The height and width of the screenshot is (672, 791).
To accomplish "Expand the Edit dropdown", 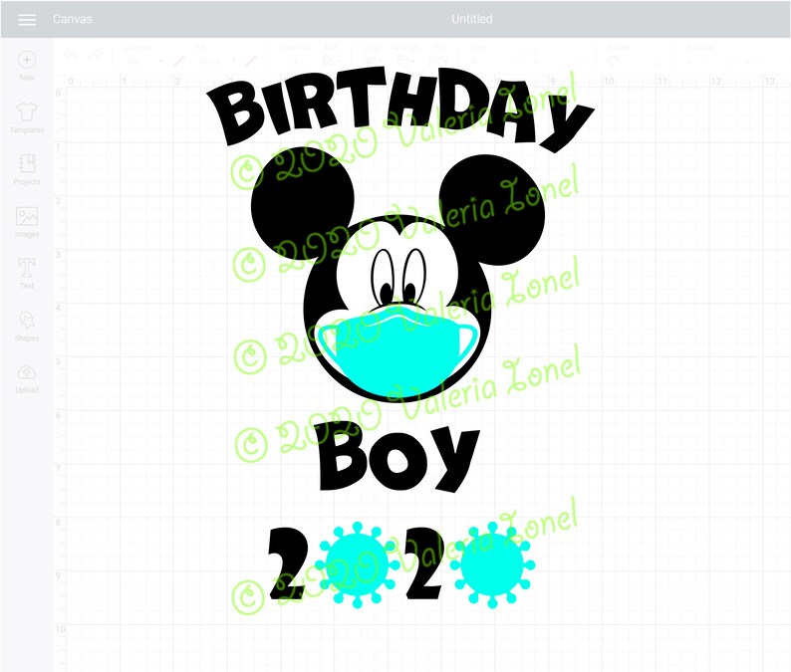I will pos(332,61).
